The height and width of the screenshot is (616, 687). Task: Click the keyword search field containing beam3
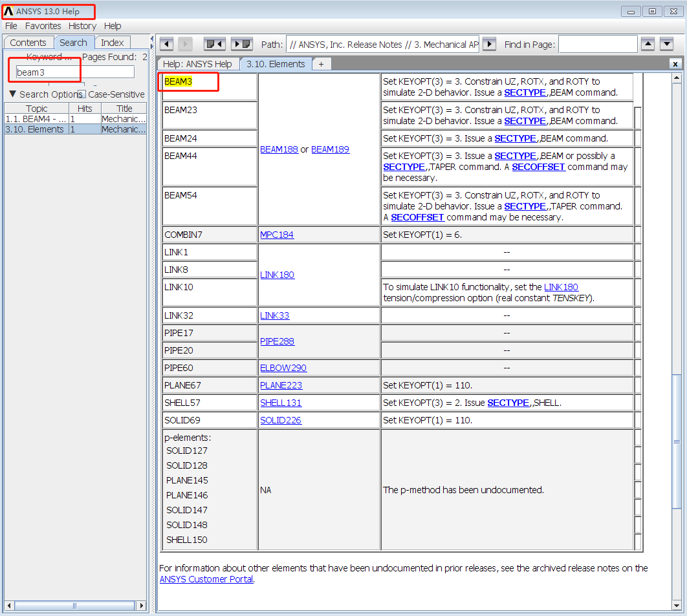click(75, 72)
